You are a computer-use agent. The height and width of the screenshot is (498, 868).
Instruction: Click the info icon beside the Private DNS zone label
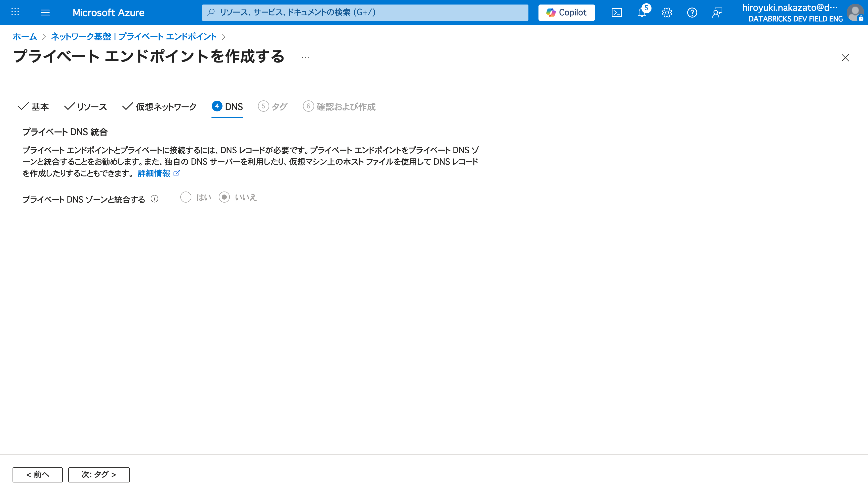(x=155, y=199)
